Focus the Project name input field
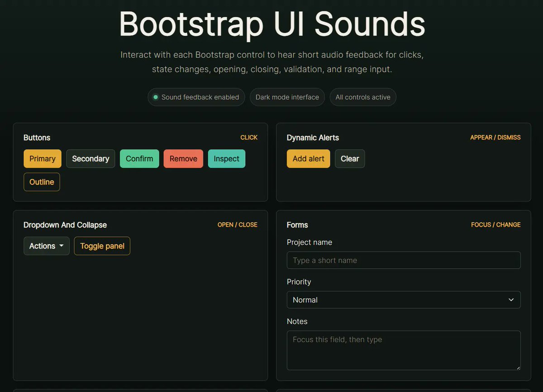Image resolution: width=543 pixels, height=392 pixels. (404, 260)
